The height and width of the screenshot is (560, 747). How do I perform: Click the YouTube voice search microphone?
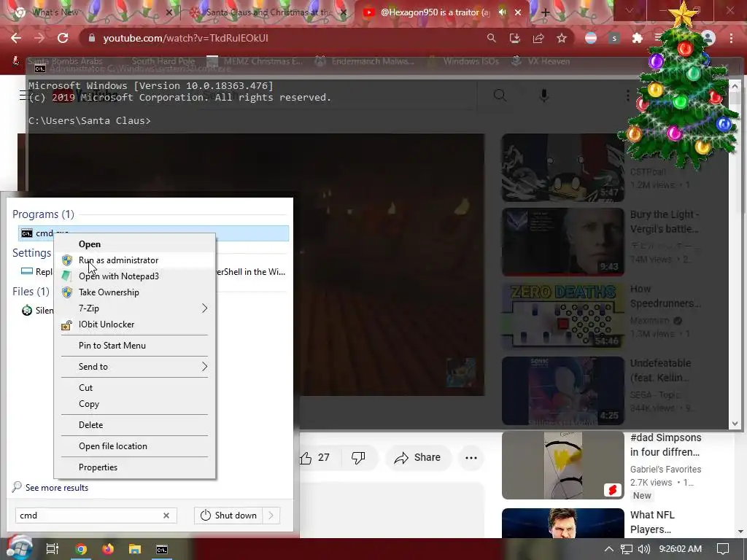pyautogui.click(x=543, y=96)
